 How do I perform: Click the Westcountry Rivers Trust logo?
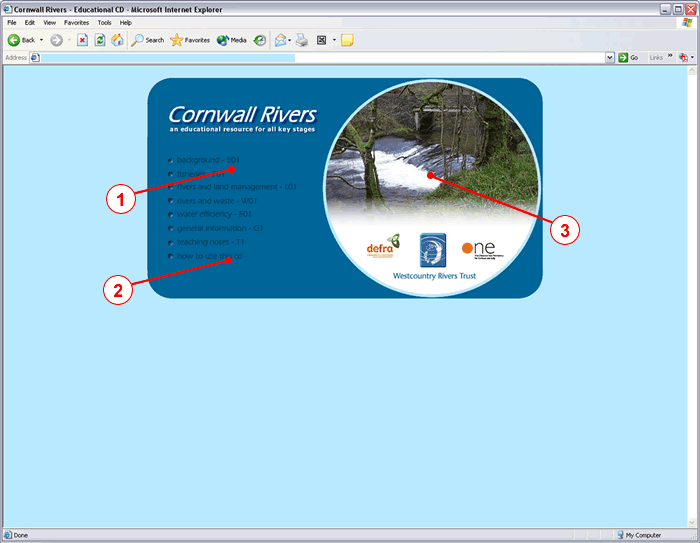[433, 250]
